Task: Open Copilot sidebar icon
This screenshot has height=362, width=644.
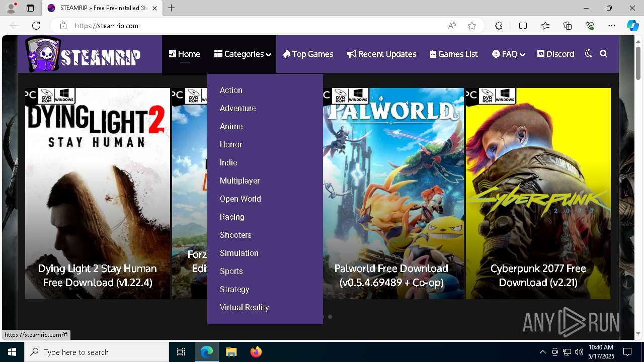Action: (632, 26)
